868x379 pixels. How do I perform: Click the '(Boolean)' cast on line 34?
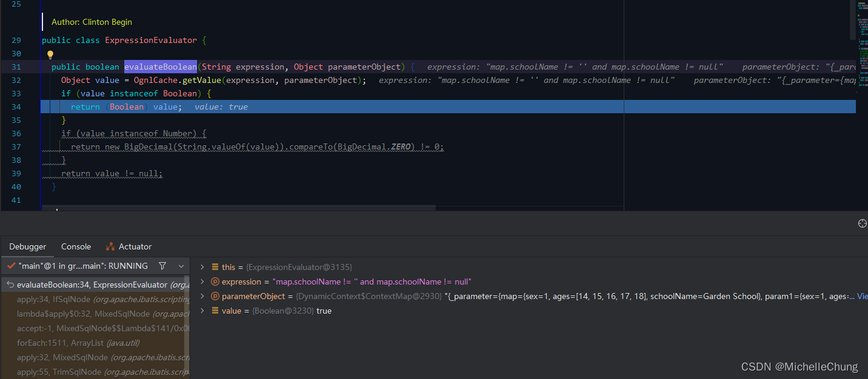click(x=127, y=107)
